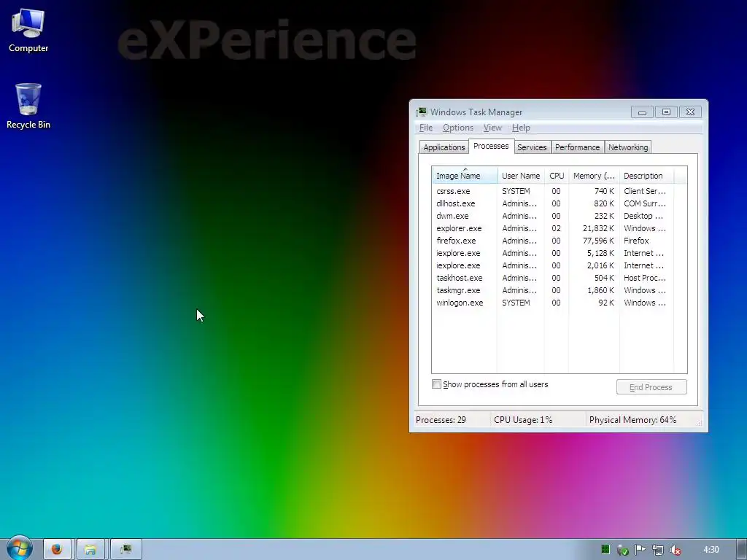Viewport: 747px width, 560px height.
Task: Click Task Manager taskbar button
Action: [x=125, y=550]
